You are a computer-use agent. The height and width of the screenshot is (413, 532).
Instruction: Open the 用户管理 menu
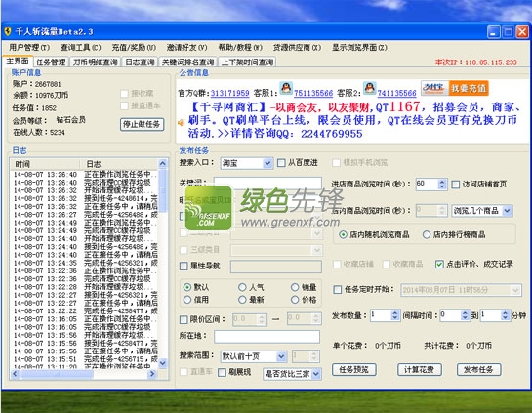click(x=29, y=48)
